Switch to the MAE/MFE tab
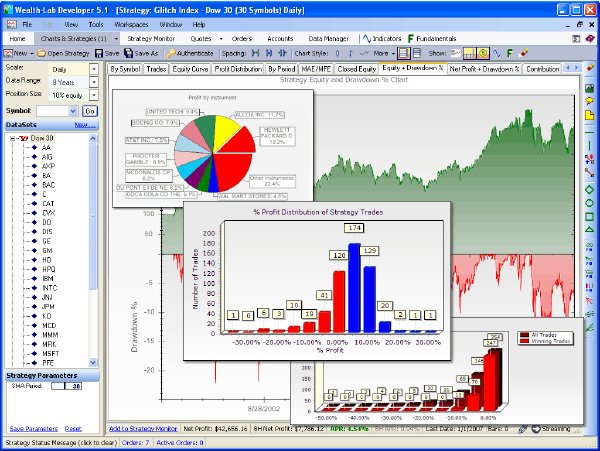 (316, 69)
